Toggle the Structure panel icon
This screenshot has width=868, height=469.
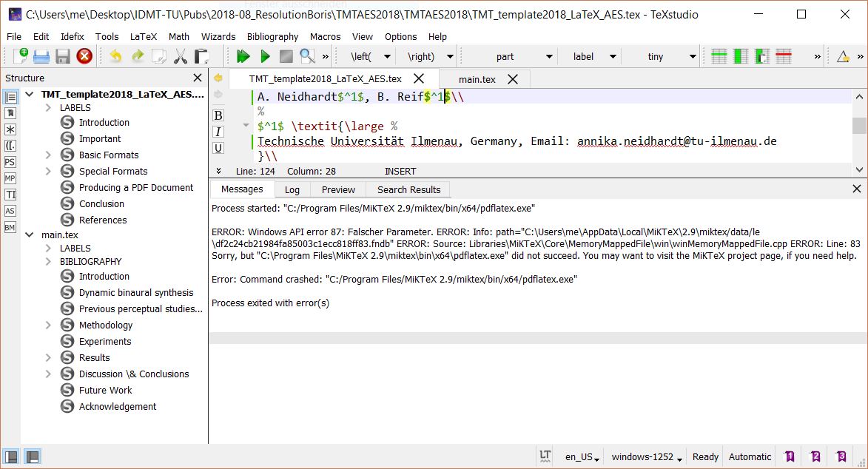pos(10,97)
